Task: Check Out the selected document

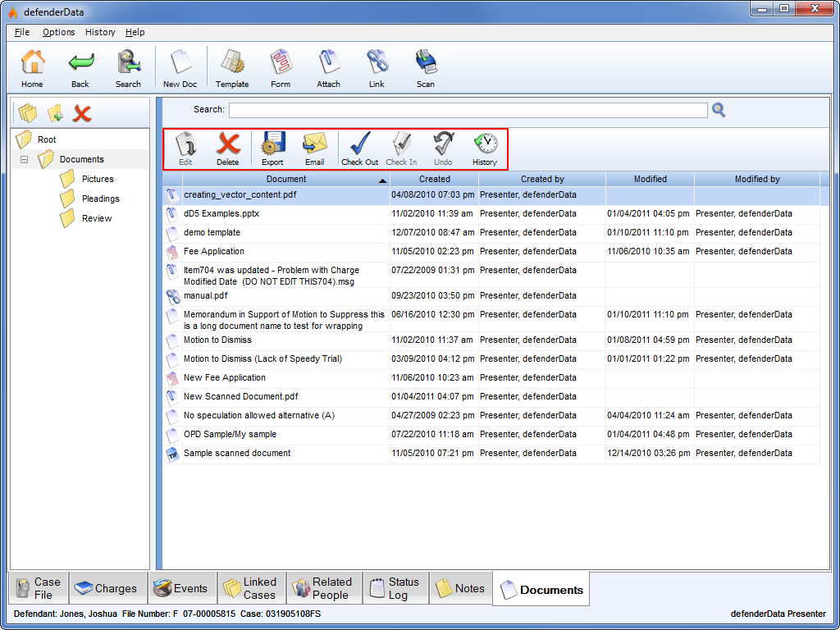Action: (x=359, y=149)
